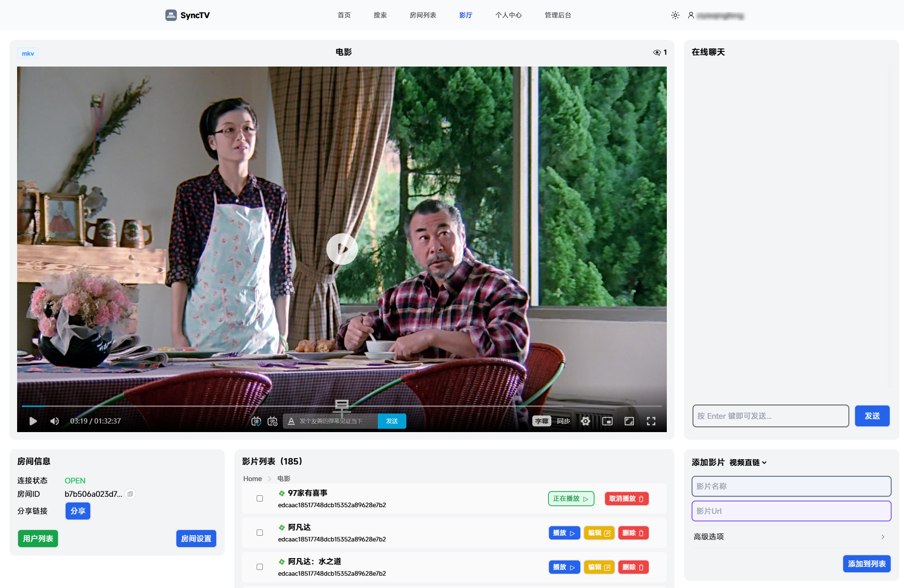This screenshot has height=588, width=904.
Task: Toggle the 字幕 subtitle button
Action: [541, 421]
